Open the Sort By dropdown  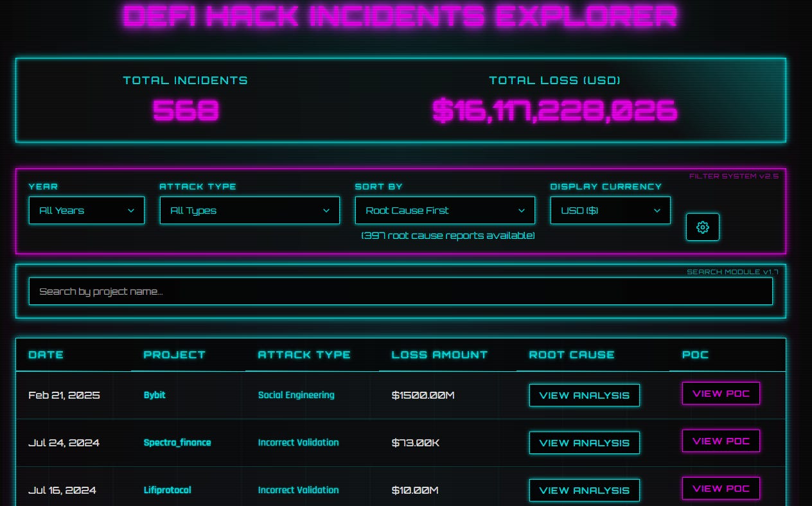tap(445, 210)
